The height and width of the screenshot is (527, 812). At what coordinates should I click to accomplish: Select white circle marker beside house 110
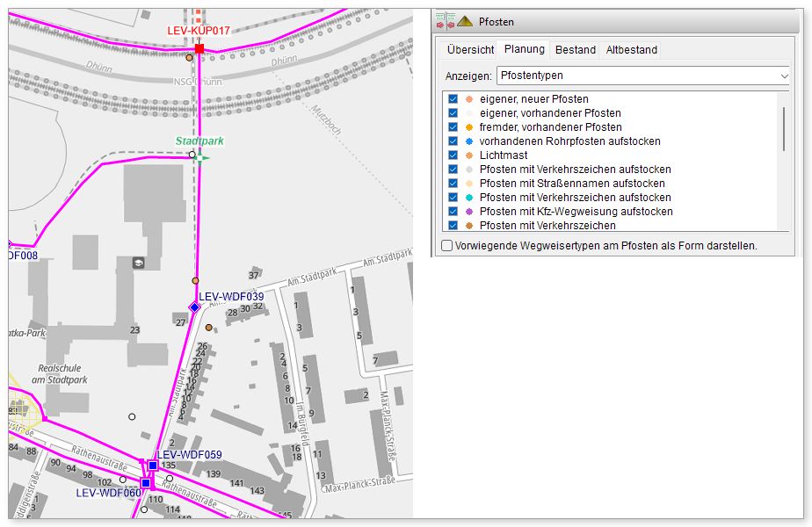coord(144,509)
